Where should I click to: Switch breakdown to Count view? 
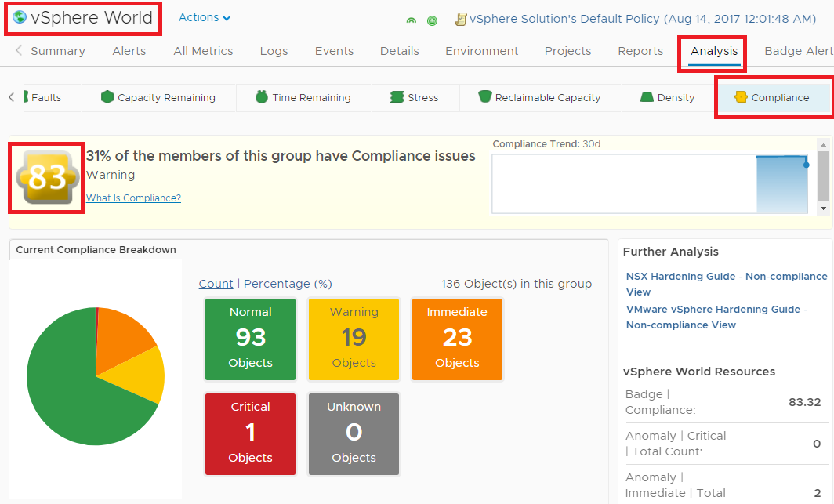[x=216, y=284]
